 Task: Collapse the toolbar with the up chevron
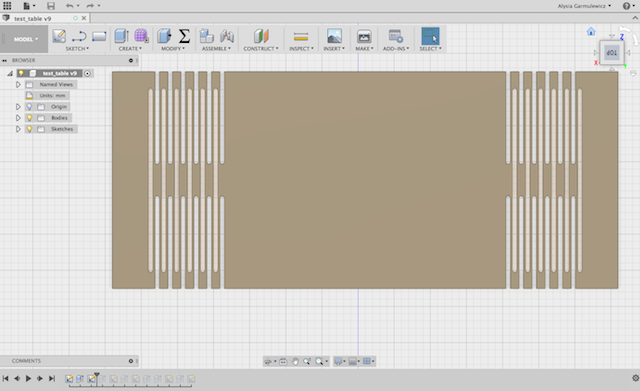coord(635,18)
